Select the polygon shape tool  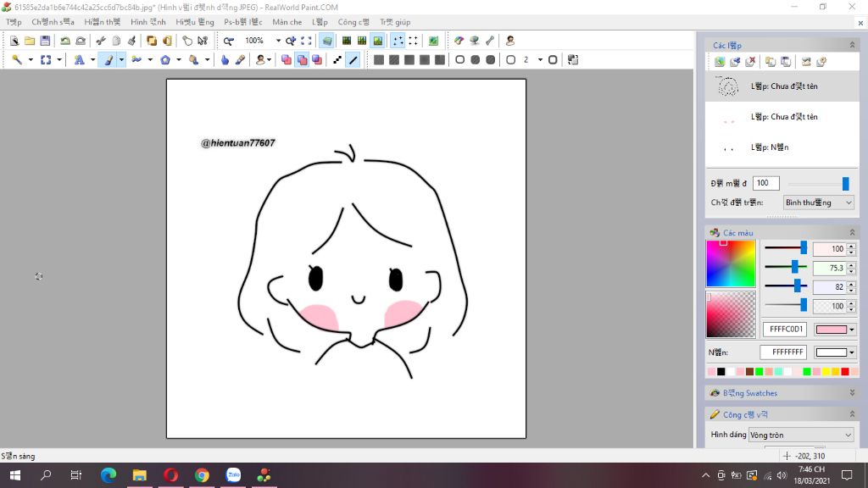click(x=165, y=60)
